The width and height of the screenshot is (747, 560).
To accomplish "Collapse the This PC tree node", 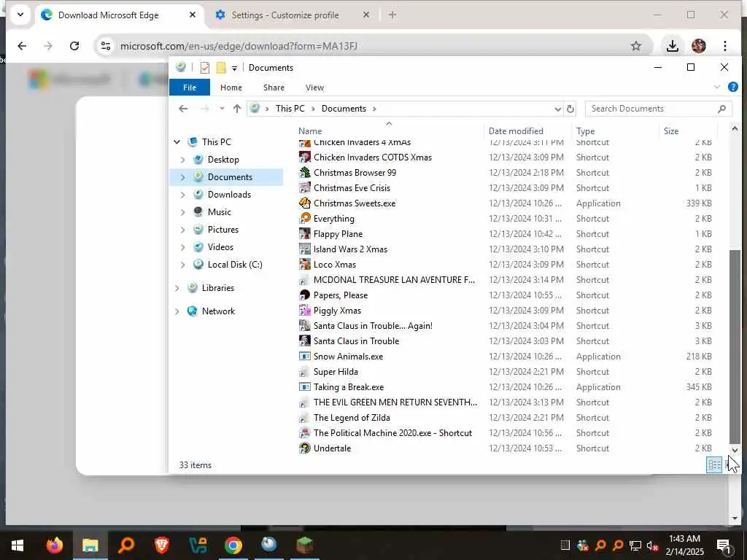I will point(177,142).
